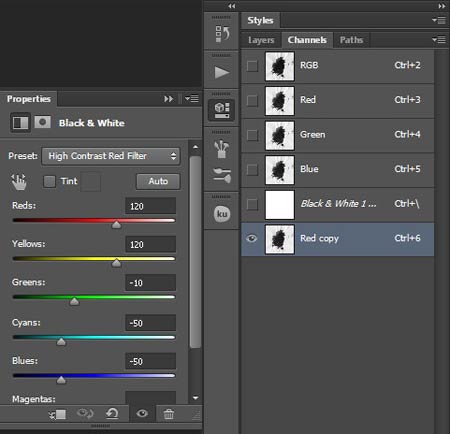Open the Kuler panel icon
This screenshot has height=434, width=450.
222,214
